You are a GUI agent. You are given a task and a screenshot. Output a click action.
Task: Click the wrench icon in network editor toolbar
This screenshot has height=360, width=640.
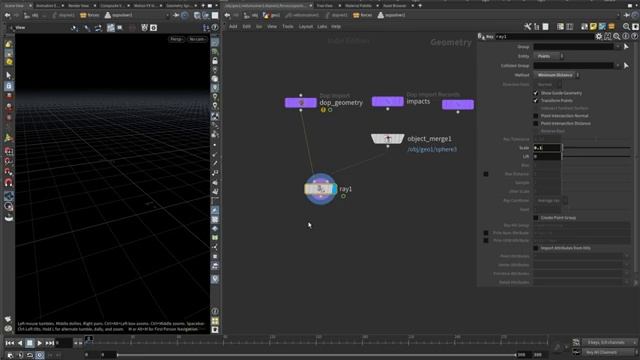(528, 27)
